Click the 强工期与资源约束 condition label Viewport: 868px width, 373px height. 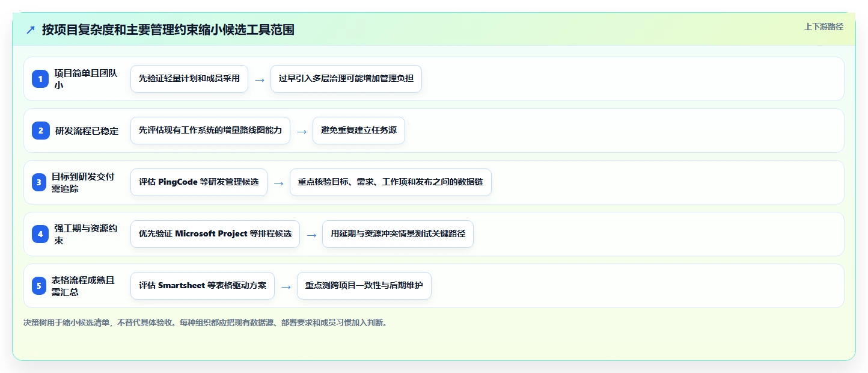click(x=86, y=234)
